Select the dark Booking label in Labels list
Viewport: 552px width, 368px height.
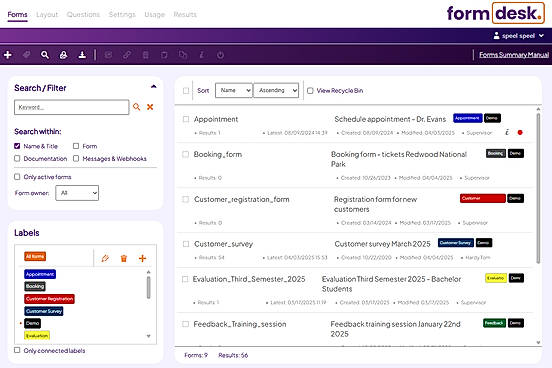tap(35, 286)
